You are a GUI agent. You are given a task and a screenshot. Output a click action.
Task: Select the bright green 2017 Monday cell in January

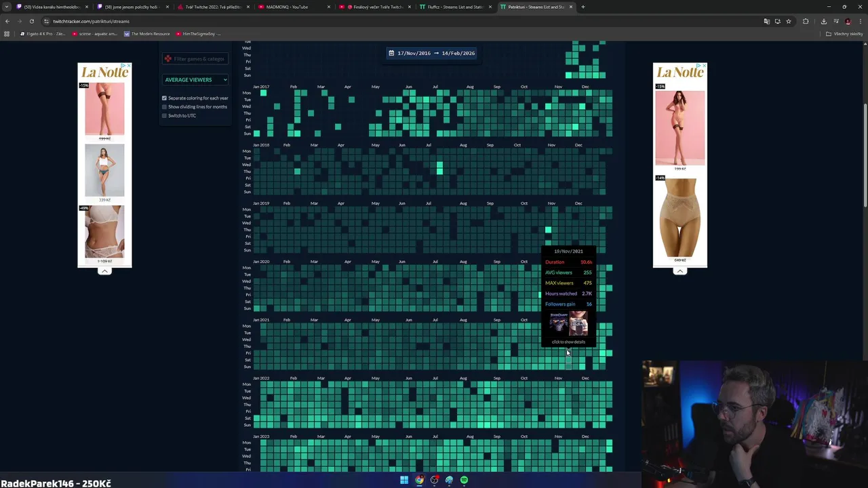point(264,93)
